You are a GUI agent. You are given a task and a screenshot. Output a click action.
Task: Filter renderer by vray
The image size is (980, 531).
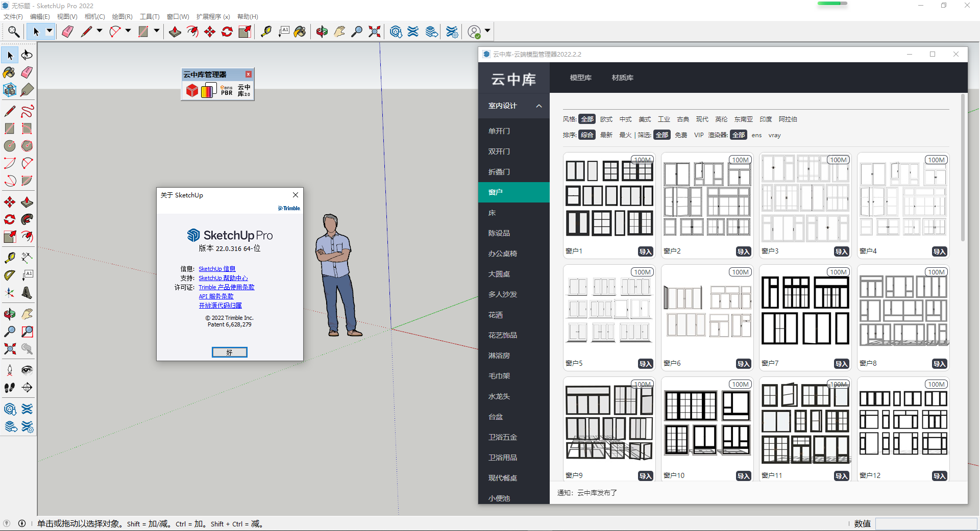coord(774,135)
